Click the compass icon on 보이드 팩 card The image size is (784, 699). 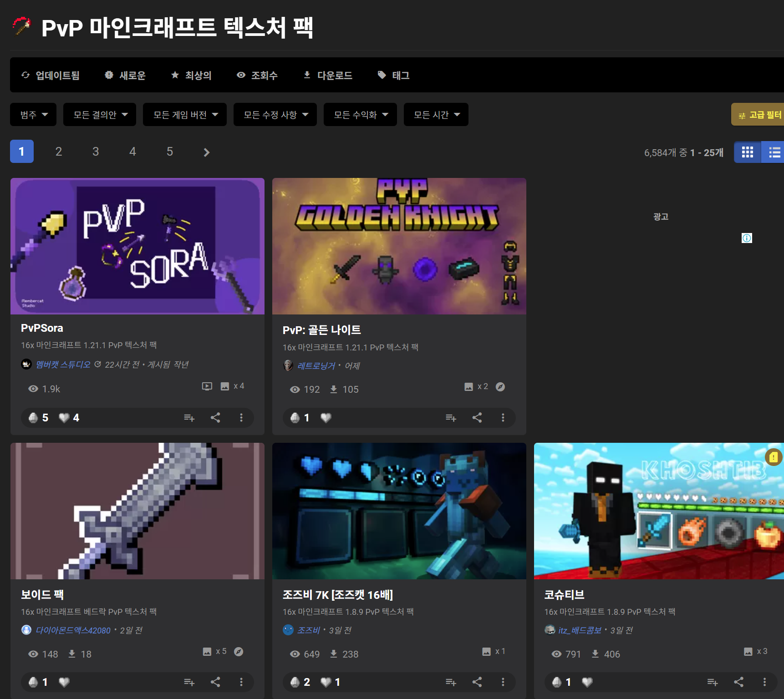pos(239,652)
